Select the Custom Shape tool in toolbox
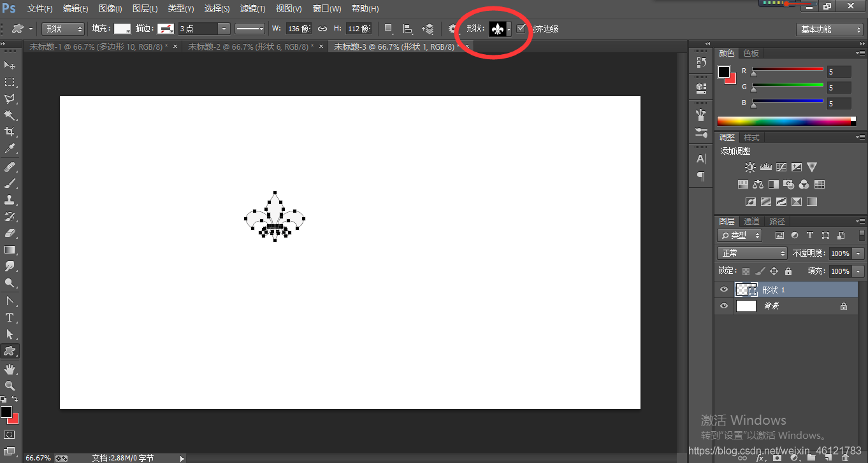Image resolution: width=868 pixels, height=463 pixels. coord(10,351)
